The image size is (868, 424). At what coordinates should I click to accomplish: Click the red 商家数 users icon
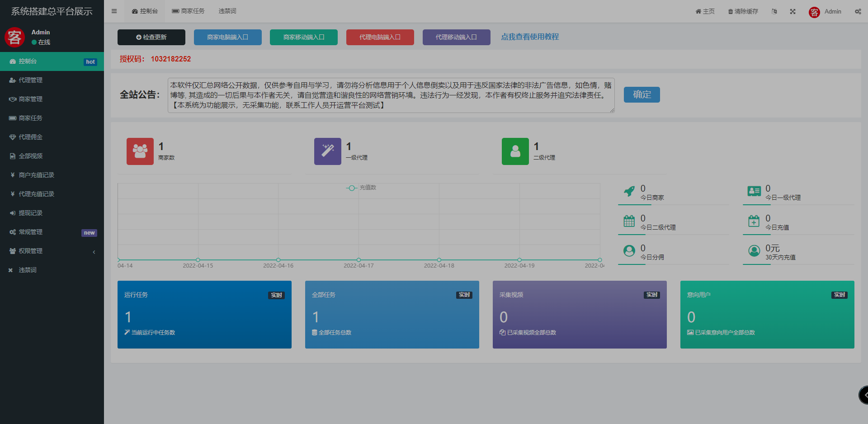coord(140,151)
